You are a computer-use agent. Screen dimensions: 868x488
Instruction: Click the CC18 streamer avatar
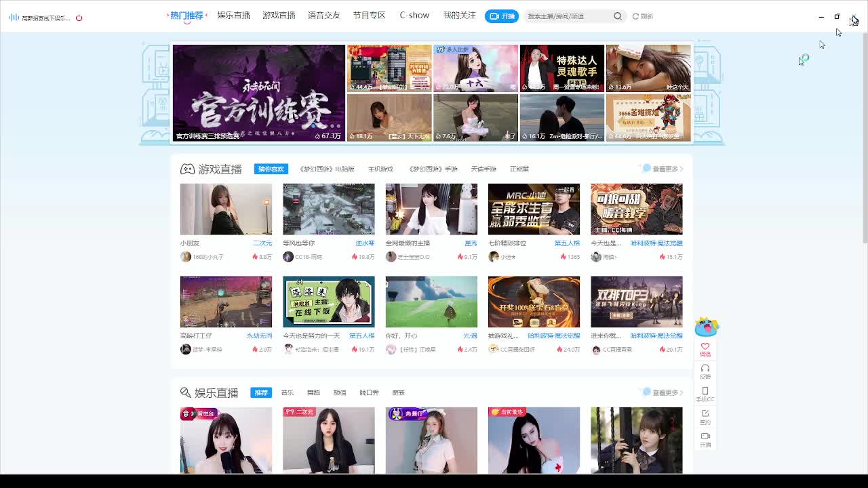tap(288, 257)
